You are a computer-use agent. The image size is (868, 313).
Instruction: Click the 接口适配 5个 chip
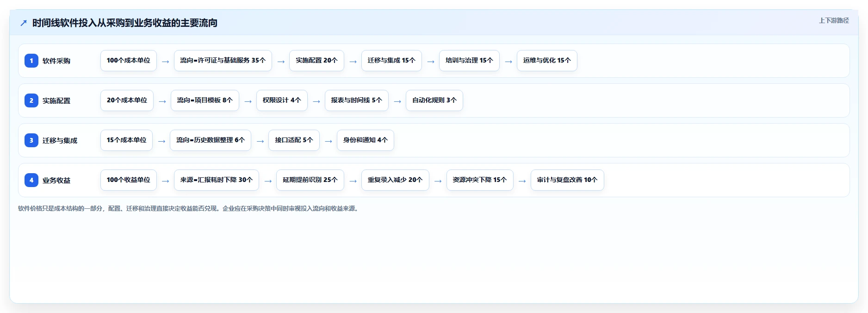click(294, 140)
